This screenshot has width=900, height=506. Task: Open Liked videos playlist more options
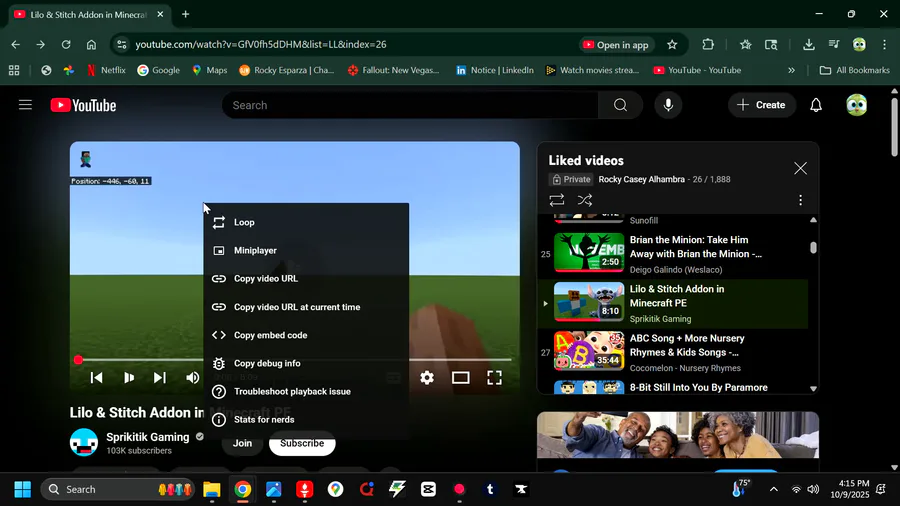(x=800, y=200)
